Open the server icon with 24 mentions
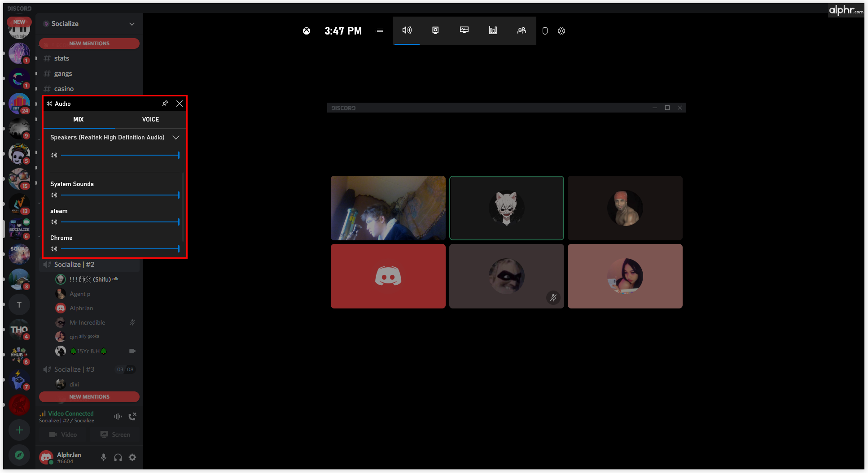Screen dimensions: 868x473 [19, 104]
